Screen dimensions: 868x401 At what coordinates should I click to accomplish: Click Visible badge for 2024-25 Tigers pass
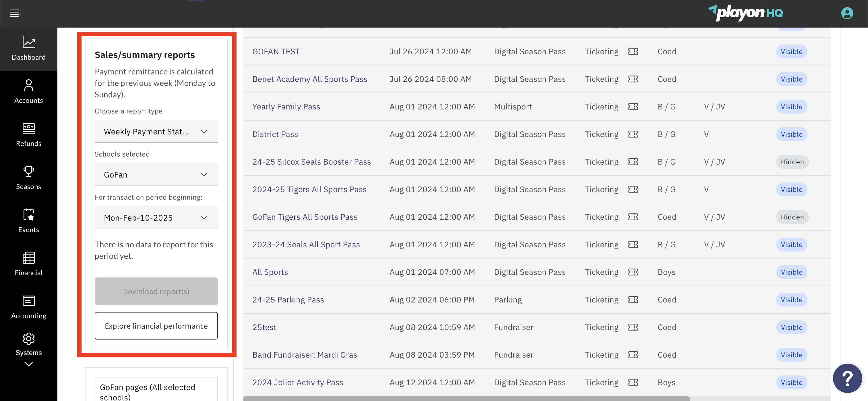click(792, 190)
